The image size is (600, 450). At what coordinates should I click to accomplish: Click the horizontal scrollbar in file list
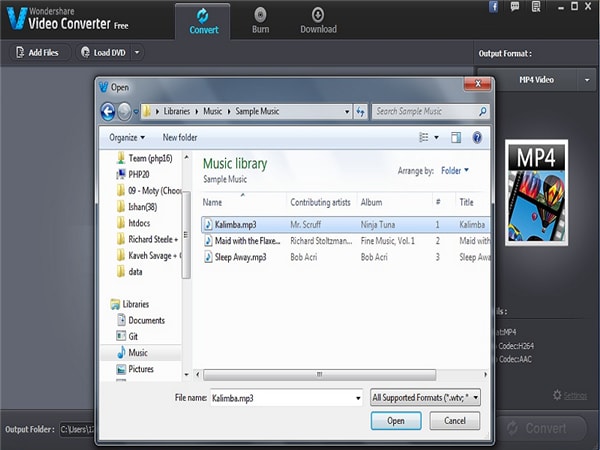(319, 375)
